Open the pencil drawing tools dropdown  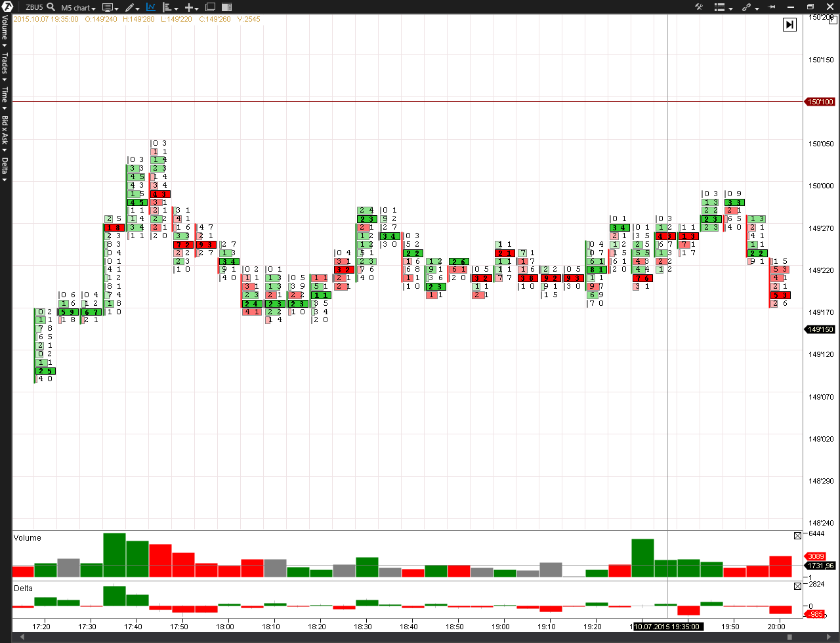pyautogui.click(x=132, y=8)
